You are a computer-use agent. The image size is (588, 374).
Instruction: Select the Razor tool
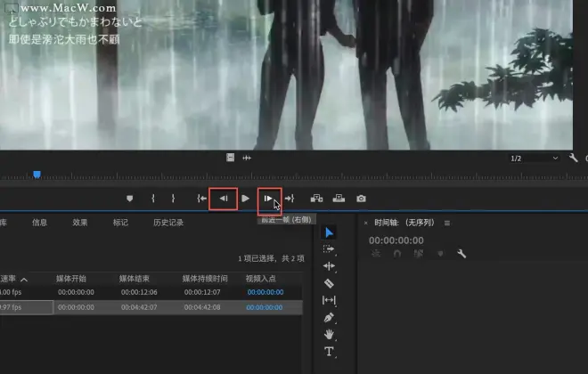[329, 283]
